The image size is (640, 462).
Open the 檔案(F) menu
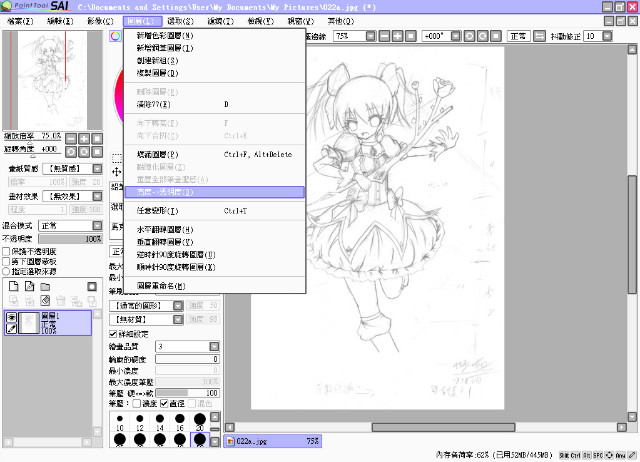[20, 21]
